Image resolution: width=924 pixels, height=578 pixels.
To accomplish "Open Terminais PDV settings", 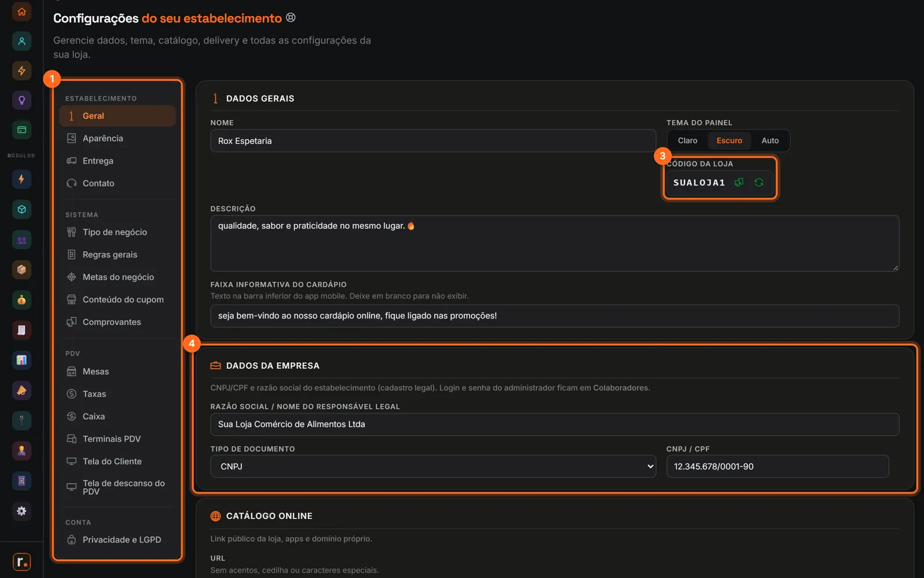I will 117,439.
